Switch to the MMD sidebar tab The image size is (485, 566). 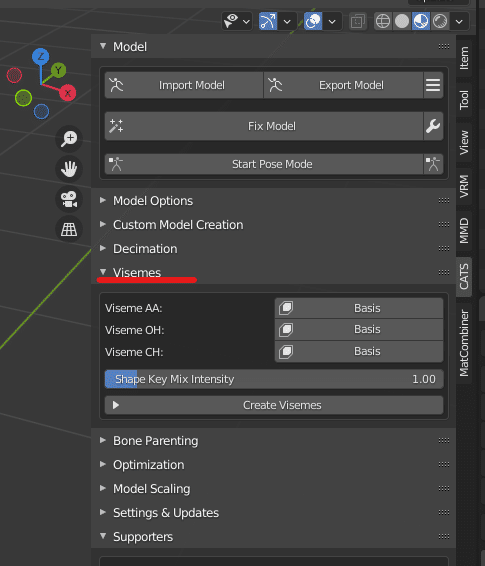pyautogui.click(x=464, y=231)
